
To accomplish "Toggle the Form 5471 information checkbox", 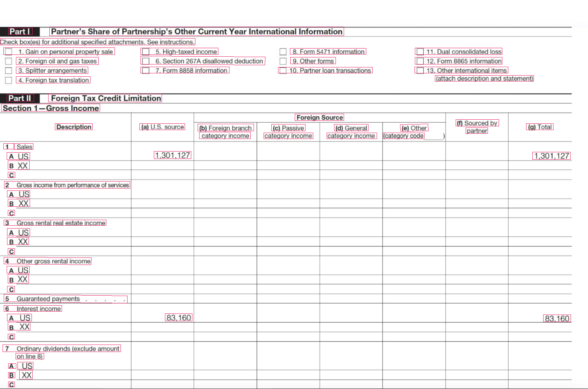I will point(283,51).
